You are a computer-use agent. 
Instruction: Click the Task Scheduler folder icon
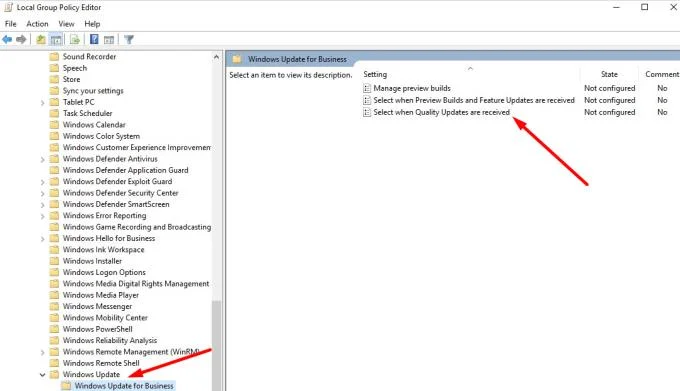(x=54, y=114)
